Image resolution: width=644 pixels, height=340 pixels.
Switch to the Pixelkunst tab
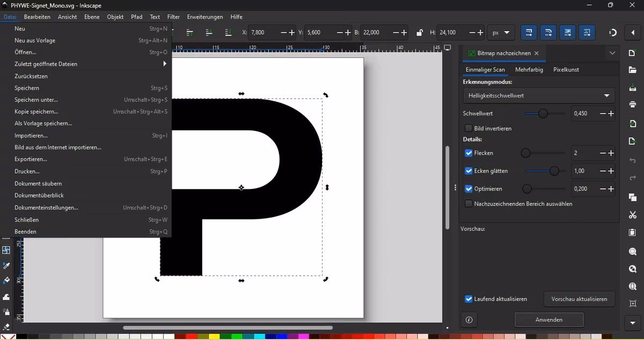(x=566, y=70)
